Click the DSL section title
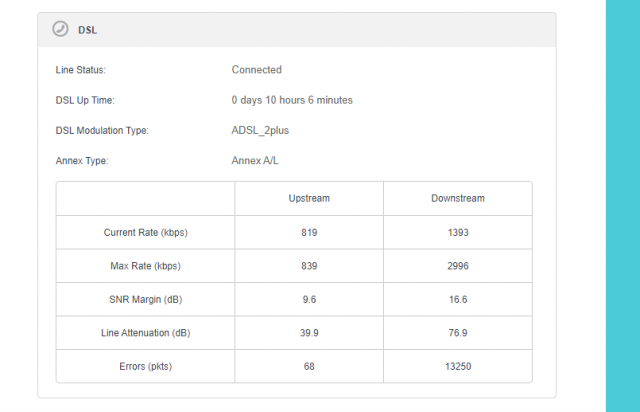The height and width of the screenshot is (412, 640). pyautogui.click(x=87, y=30)
